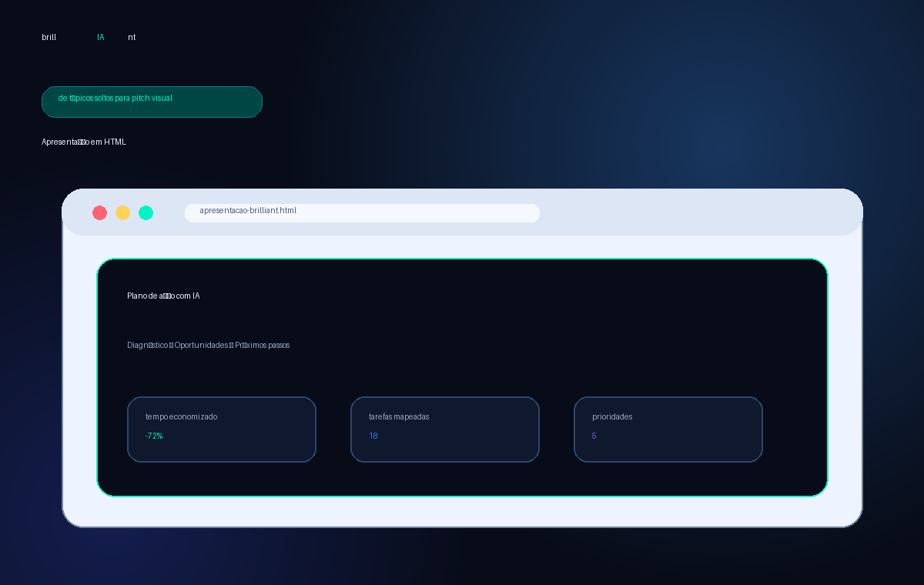924x585 pixels.
Task: Click the 'Apresentação em HTML' heading
Action: click(84, 142)
